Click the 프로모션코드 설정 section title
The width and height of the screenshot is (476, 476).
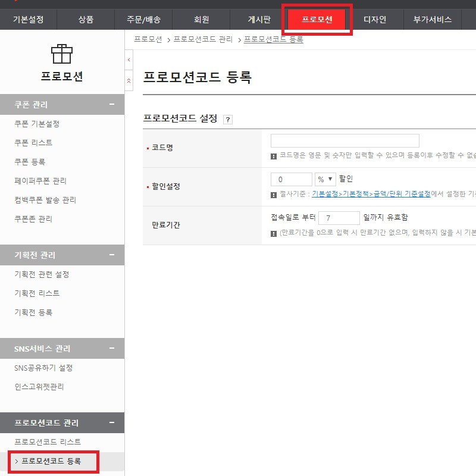point(180,118)
